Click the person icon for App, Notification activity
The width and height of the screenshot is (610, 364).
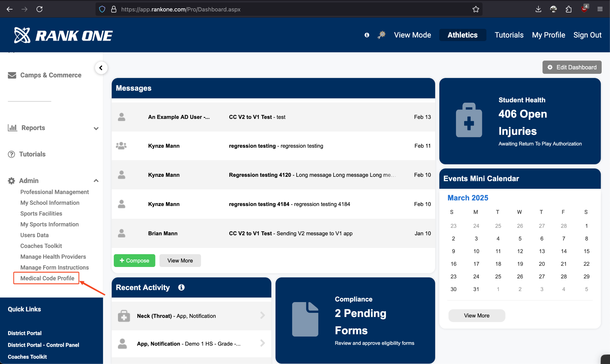[122, 344]
